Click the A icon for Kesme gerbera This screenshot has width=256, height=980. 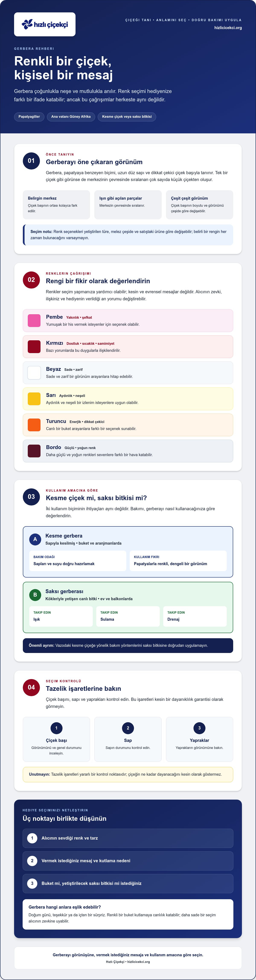(35, 539)
